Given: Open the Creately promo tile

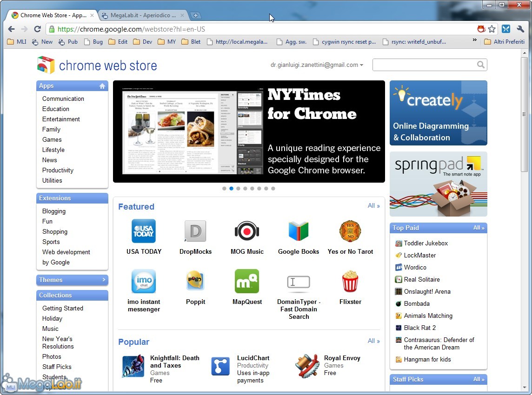Looking at the screenshot, I should click(439, 113).
